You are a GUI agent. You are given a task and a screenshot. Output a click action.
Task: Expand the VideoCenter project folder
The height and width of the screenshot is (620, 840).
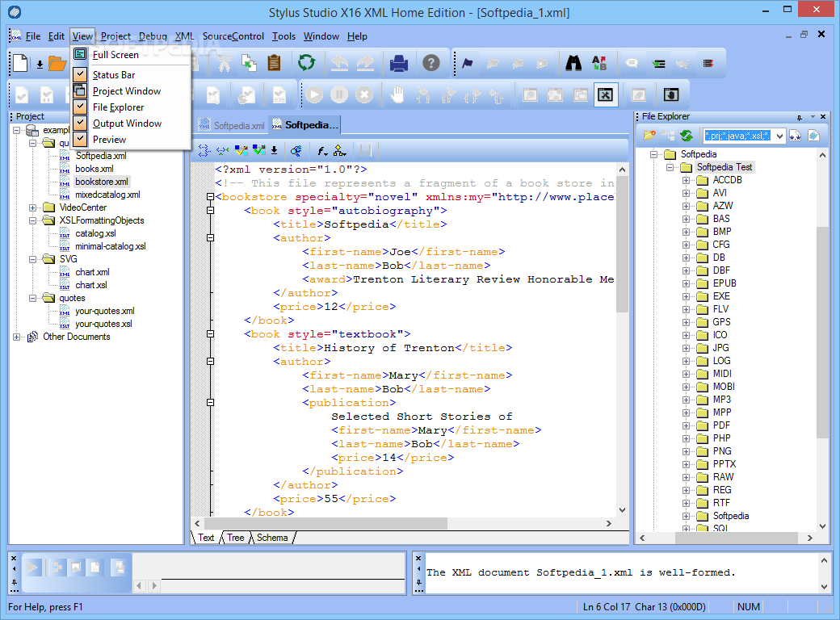(32, 207)
